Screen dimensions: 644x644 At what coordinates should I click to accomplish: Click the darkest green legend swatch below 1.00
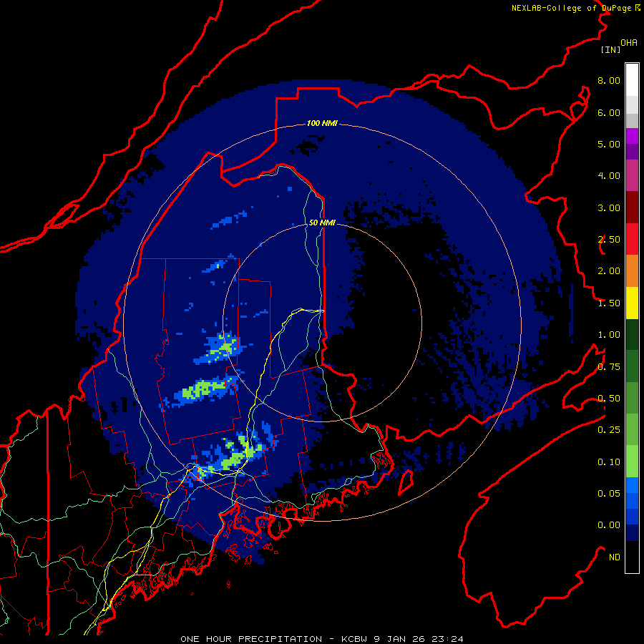coord(632,334)
